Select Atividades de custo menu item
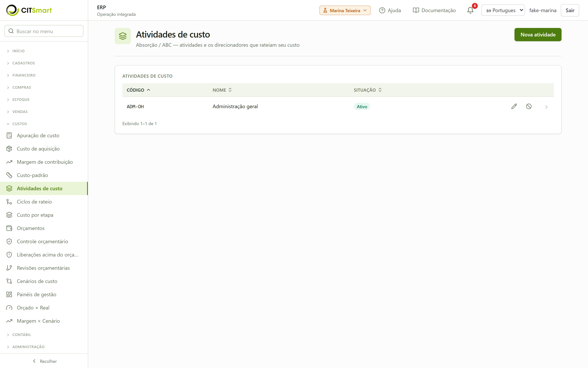The image size is (588, 368). coord(44,188)
